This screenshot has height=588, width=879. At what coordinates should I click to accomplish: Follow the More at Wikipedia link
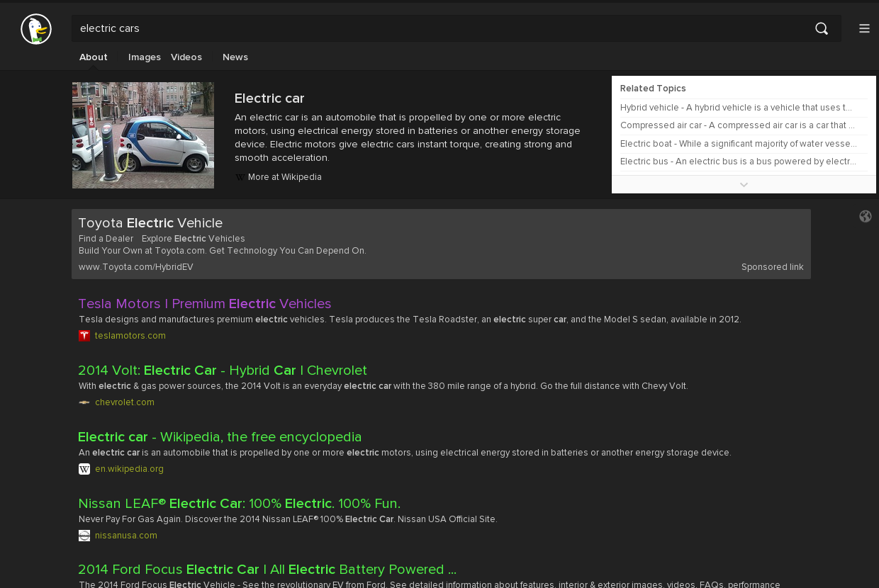click(x=285, y=177)
